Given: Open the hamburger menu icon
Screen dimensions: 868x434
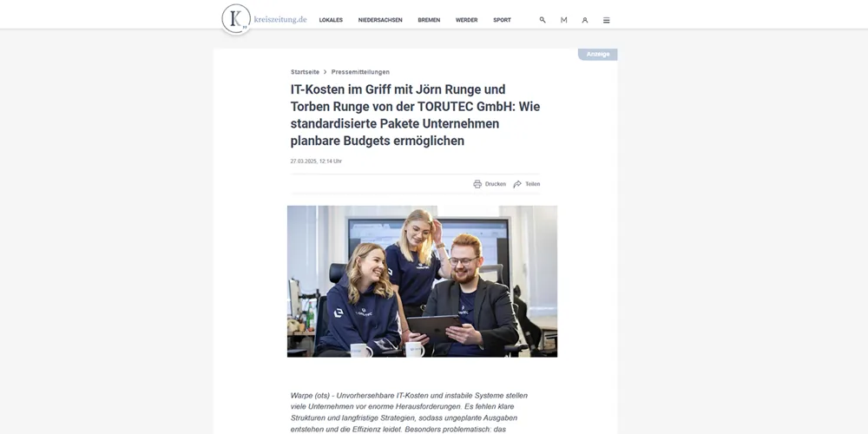Looking at the screenshot, I should pyautogui.click(x=606, y=20).
